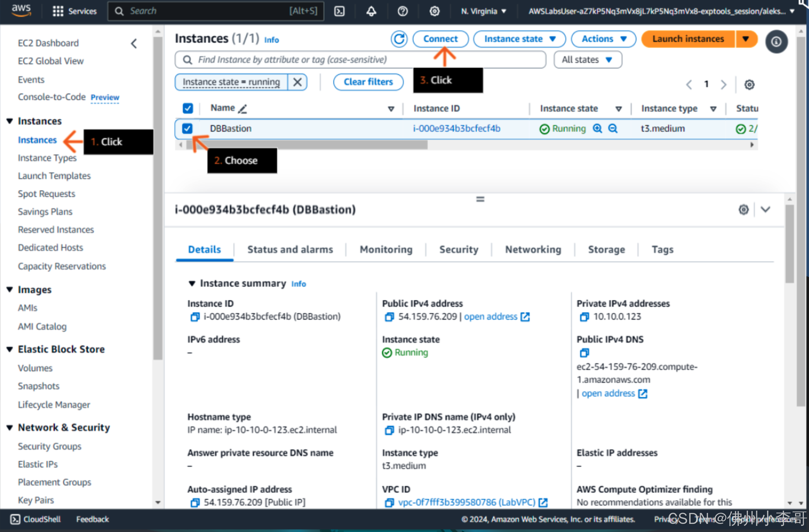Click the Launch instances button
This screenshot has width=809, height=532.
tap(688, 39)
